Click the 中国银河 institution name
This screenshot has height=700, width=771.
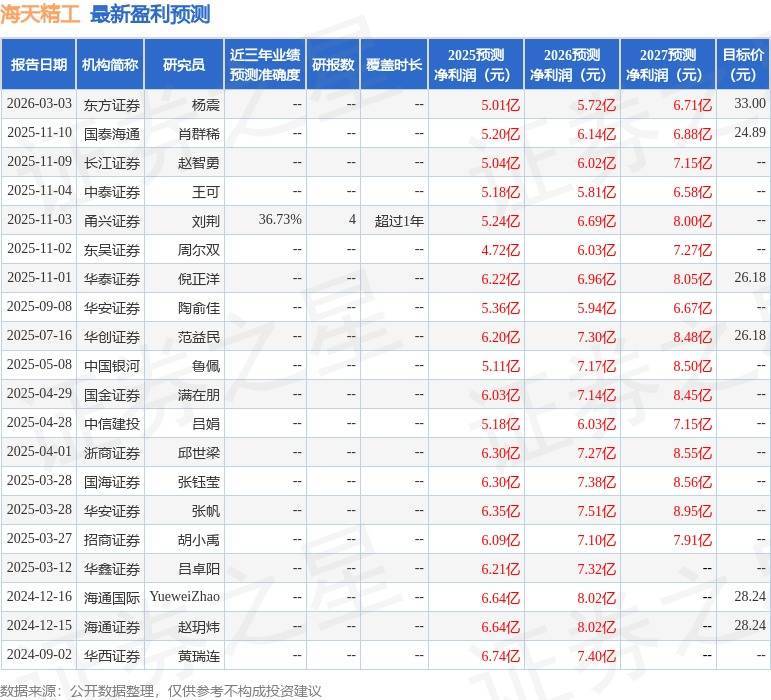pyautogui.click(x=111, y=365)
